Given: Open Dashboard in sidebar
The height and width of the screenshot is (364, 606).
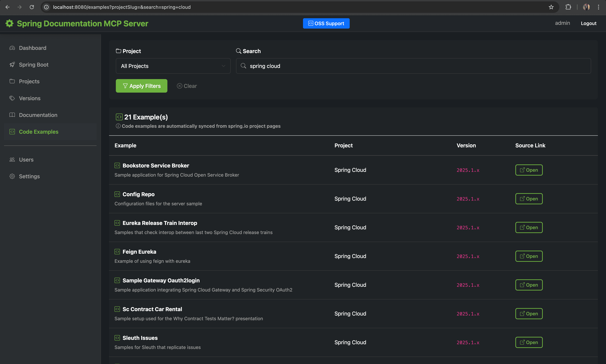Looking at the screenshot, I should point(32,48).
